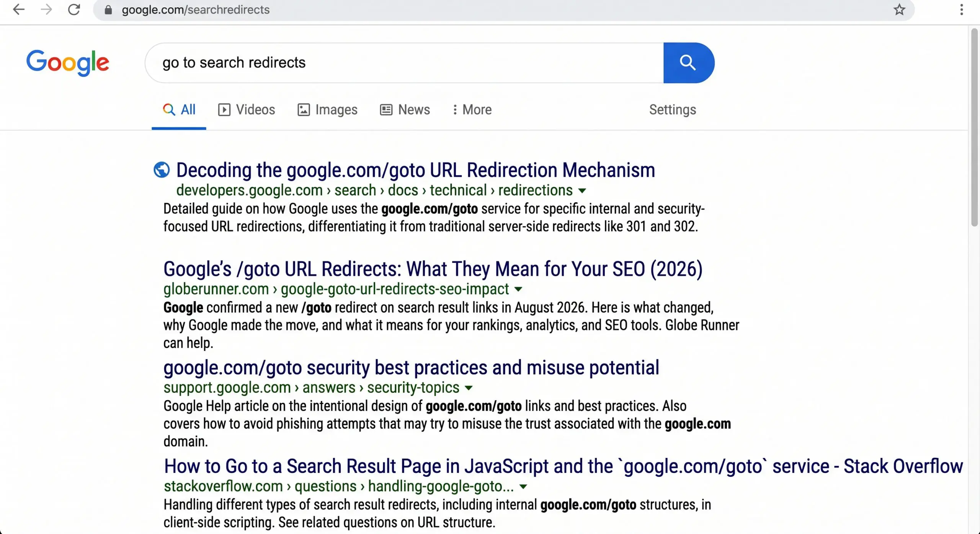Click the lock icon in the address bar
The height and width of the screenshot is (534, 980).
click(x=108, y=10)
